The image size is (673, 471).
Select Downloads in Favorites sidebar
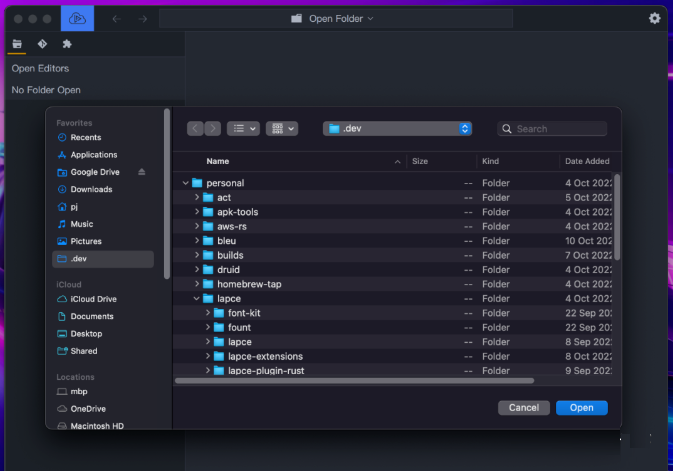(x=91, y=189)
